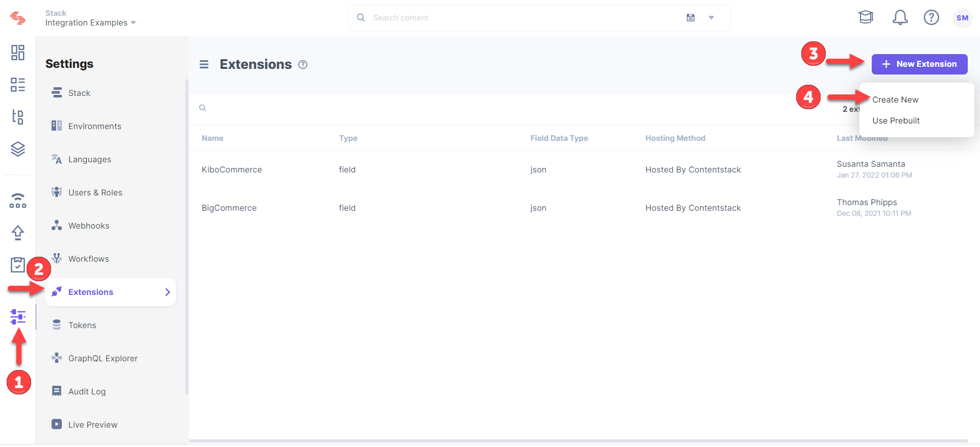Click the search magnifier icon in top bar
980x447 pixels.
pyautogui.click(x=361, y=18)
